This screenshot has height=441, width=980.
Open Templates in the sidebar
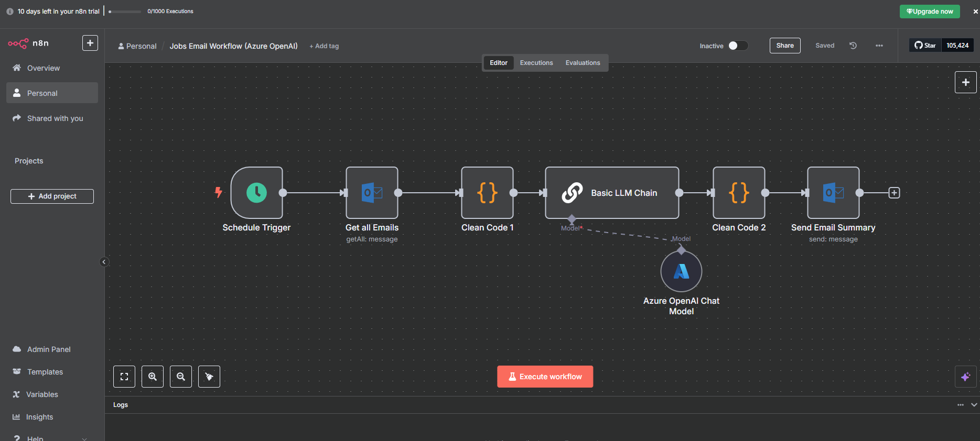[52, 372]
